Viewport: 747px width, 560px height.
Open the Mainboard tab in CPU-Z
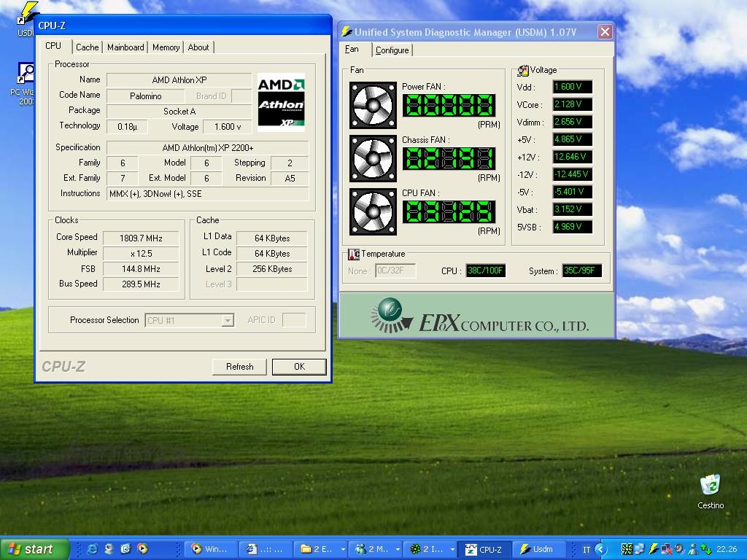125,47
